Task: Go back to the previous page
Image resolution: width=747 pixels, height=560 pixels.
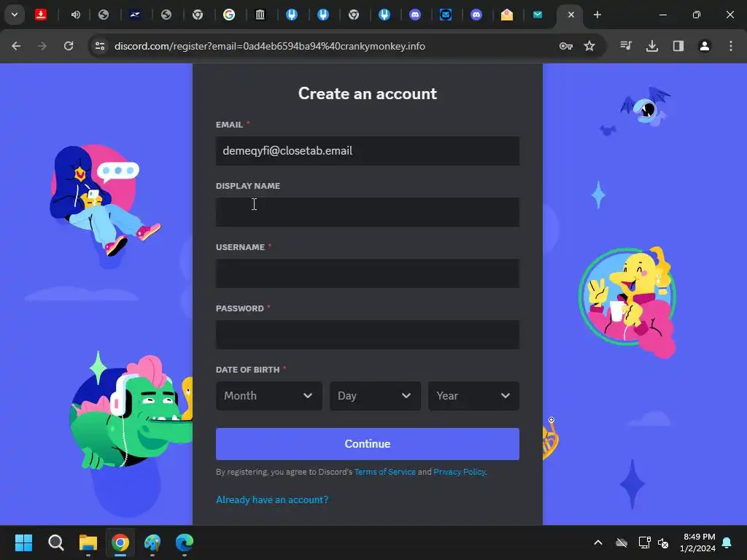Action: click(x=16, y=46)
